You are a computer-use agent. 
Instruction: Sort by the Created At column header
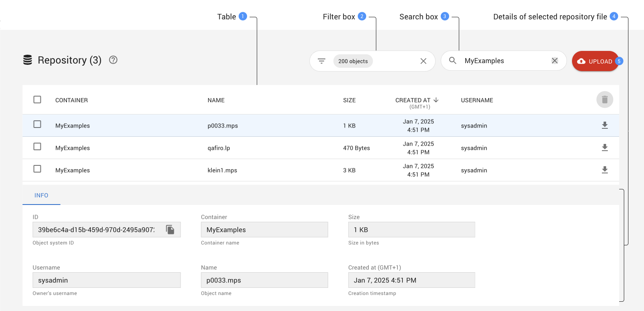413,100
